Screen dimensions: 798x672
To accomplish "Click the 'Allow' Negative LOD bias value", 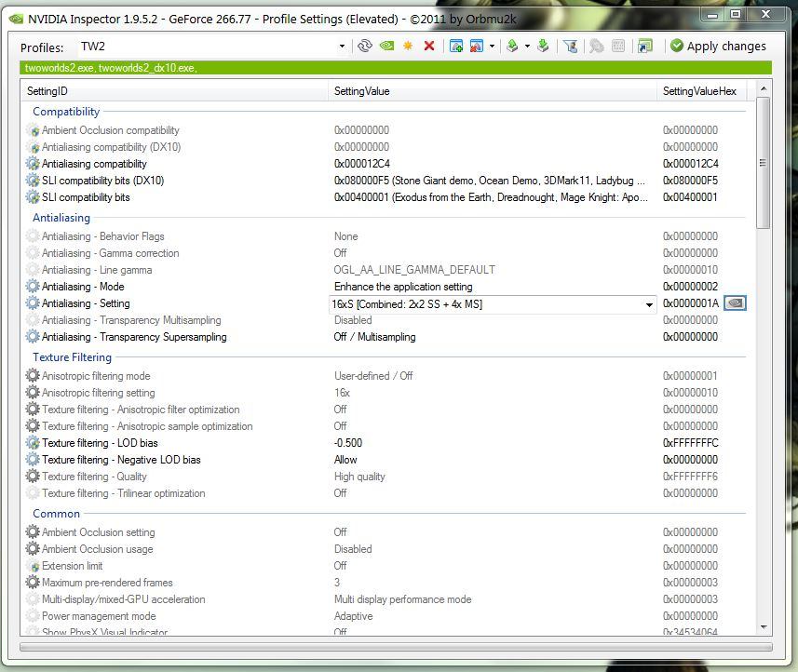I will (x=345, y=460).
